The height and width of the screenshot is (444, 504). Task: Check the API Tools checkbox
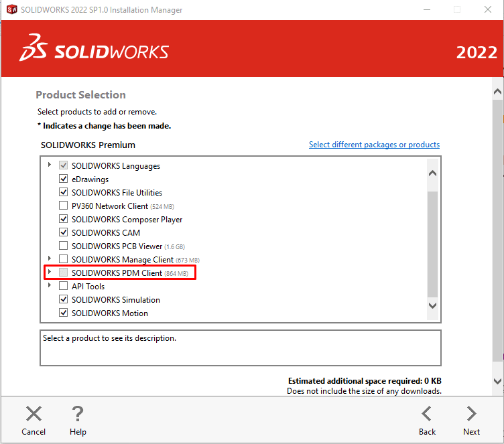point(63,285)
